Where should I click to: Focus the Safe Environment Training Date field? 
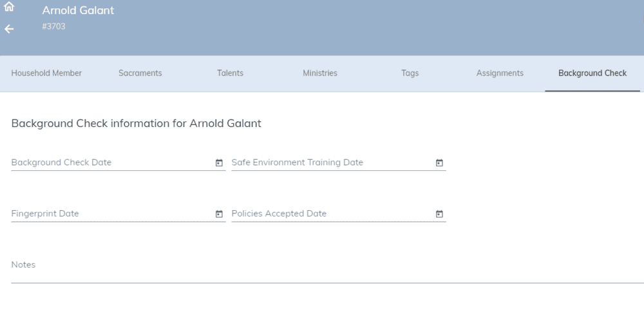click(x=339, y=162)
